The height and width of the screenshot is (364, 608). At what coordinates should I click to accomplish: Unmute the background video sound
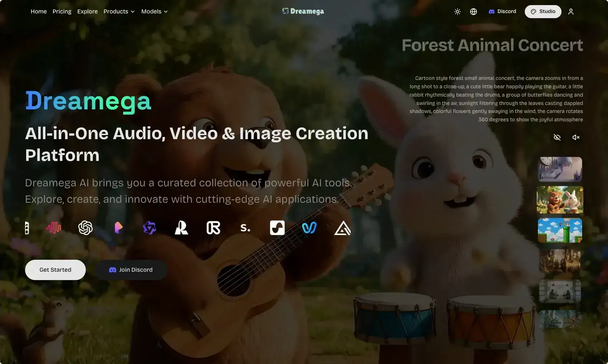[576, 137]
